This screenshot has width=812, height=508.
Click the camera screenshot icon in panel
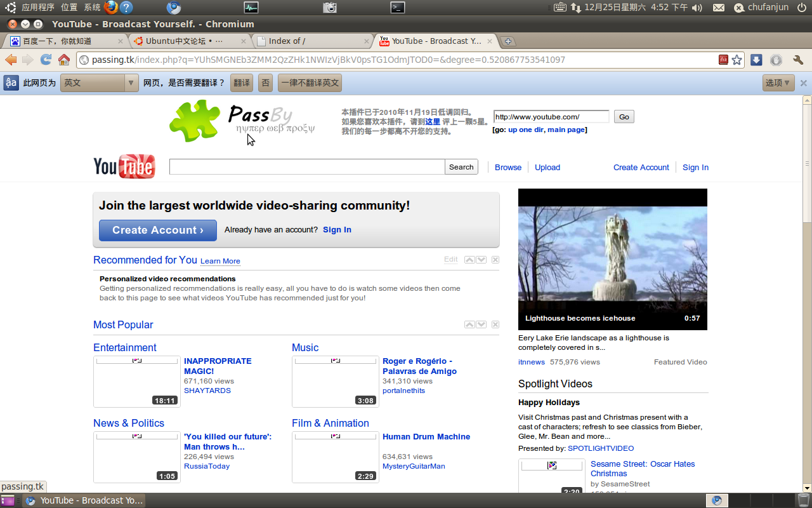point(330,7)
